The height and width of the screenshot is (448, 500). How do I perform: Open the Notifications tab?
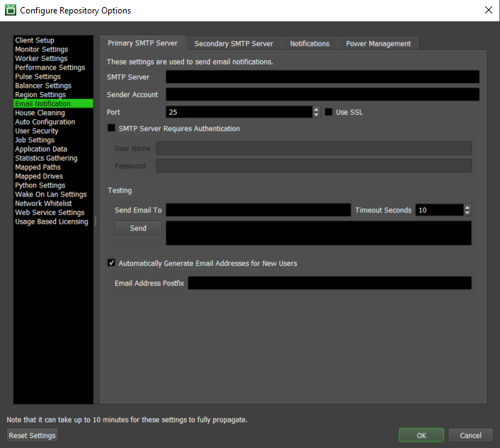point(310,44)
